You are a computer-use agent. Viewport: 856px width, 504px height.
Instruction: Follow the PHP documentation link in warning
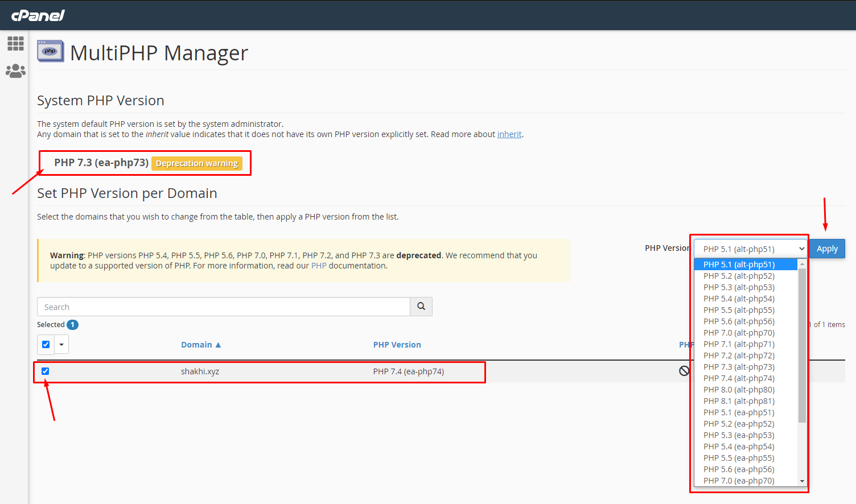click(x=319, y=266)
